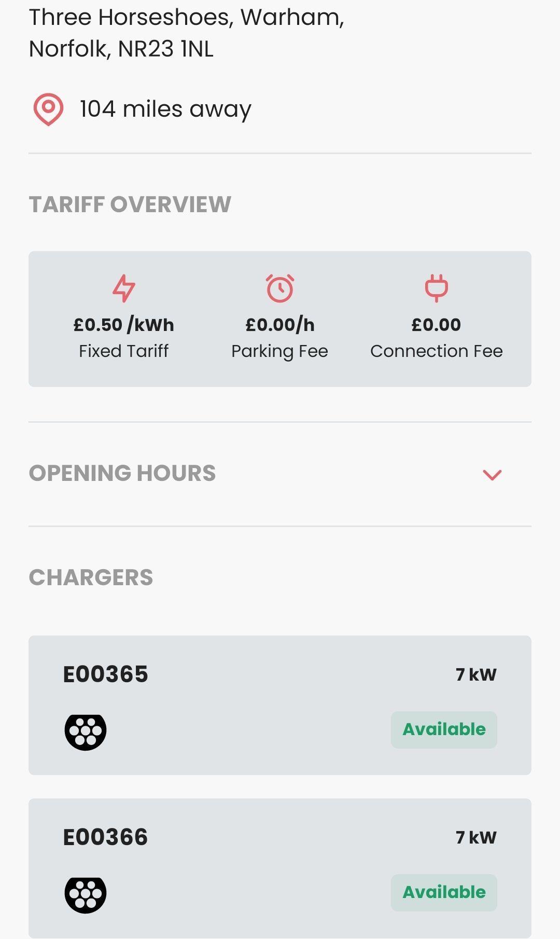560x939 pixels.
Task: Tap the 7 kW label on E00365
Action: tap(476, 674)
